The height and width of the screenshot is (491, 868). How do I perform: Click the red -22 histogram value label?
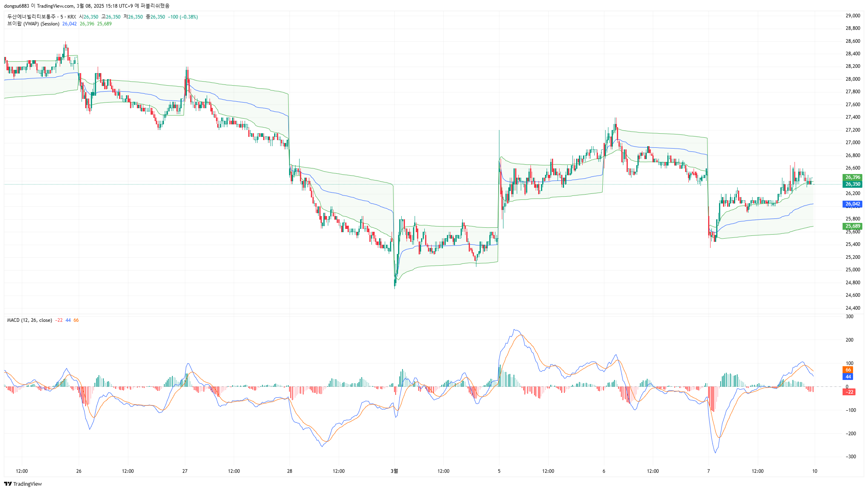(849, 392)
